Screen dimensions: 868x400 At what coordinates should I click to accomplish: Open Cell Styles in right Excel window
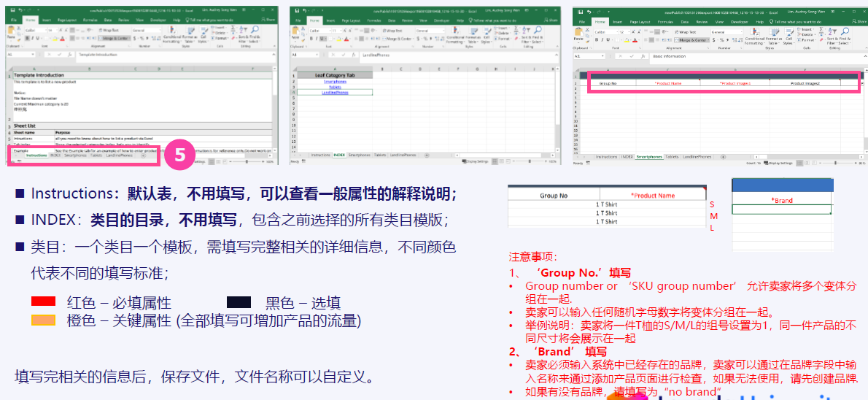point(788,36)
